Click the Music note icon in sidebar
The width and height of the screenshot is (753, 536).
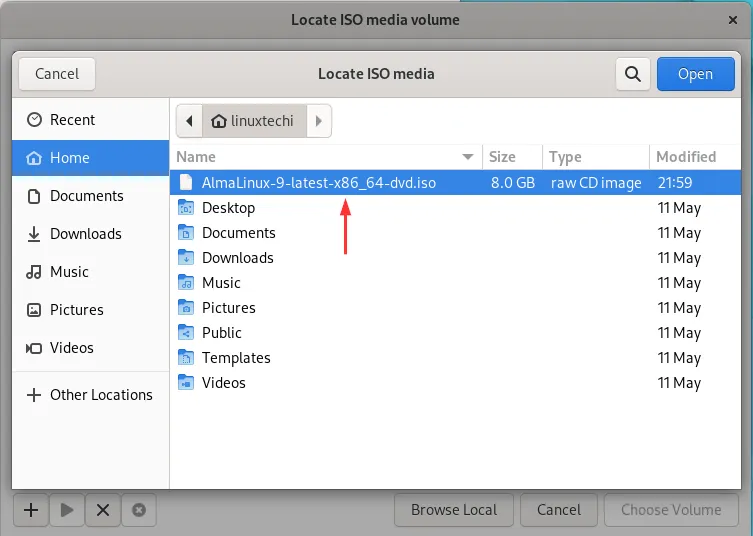34,272
